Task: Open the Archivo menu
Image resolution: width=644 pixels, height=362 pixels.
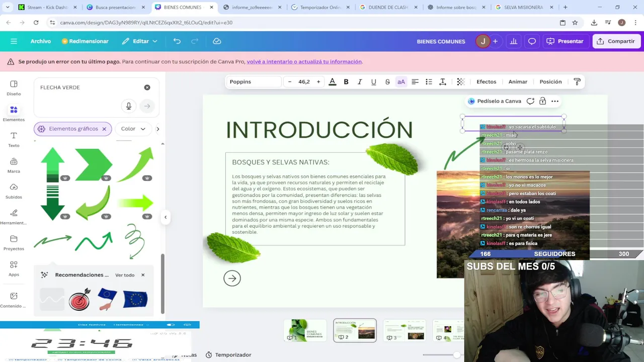Action: coord(41,41)
